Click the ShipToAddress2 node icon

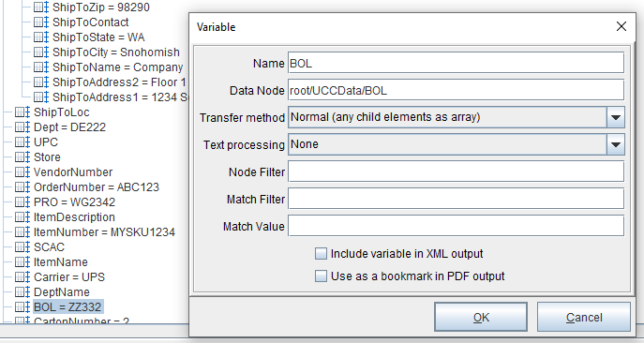coord(41,82)
